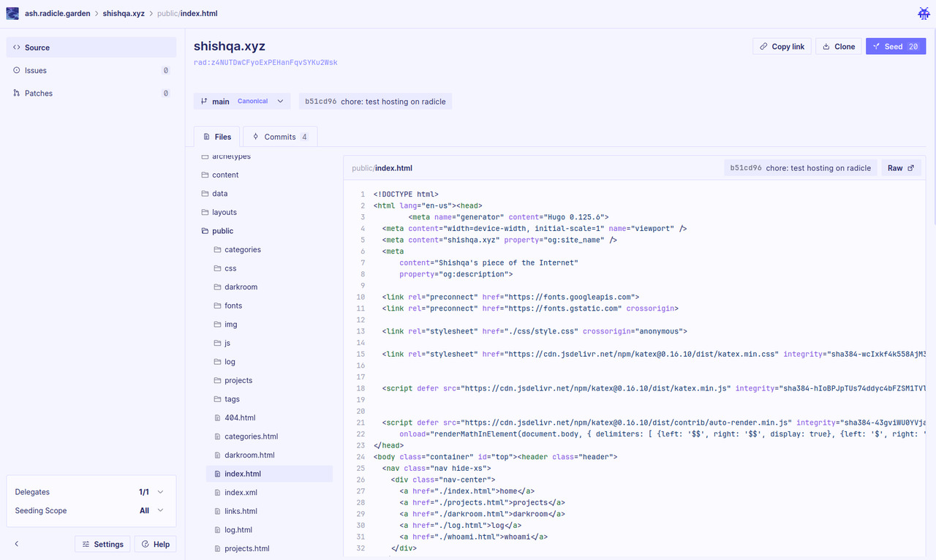Click the Help button
Screen dimensions: 936x560
tap(156, 544)
